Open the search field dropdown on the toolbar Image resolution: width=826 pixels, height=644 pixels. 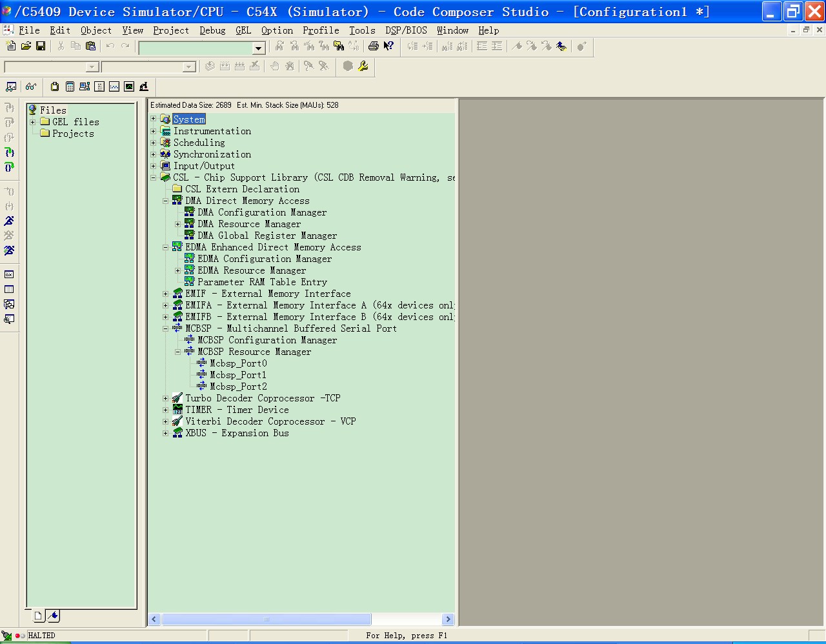point(258,46)
